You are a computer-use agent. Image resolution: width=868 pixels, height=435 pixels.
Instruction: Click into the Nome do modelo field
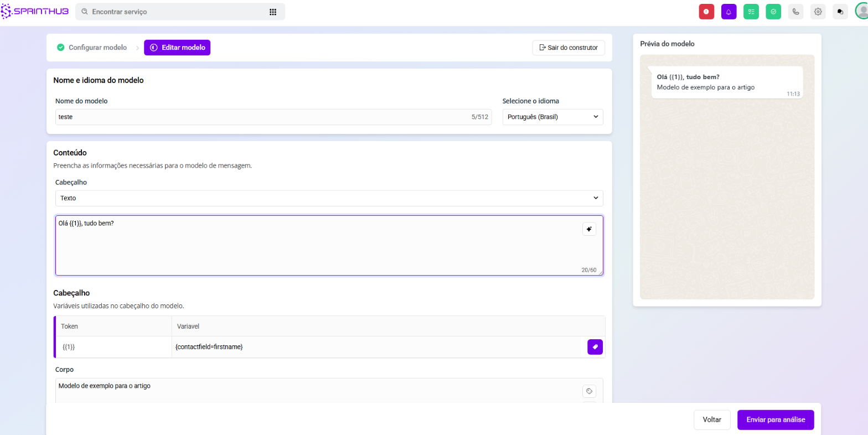(x=260, y=117)
